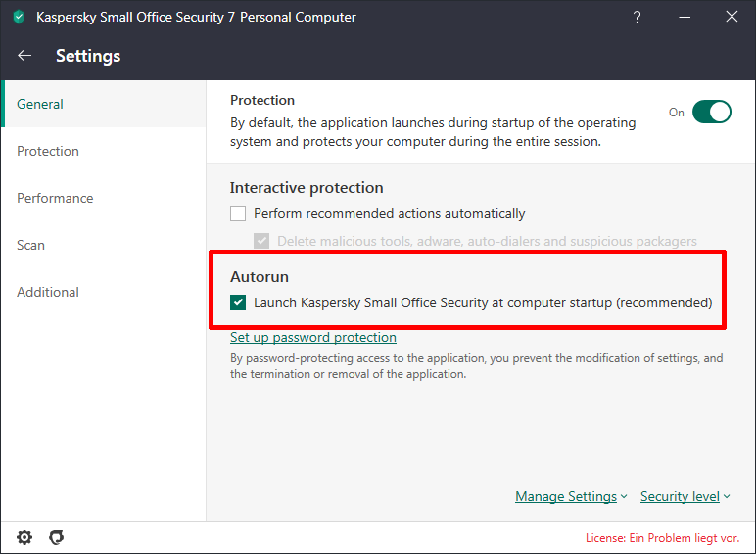Image resolution: width=756 pixels, height=554 pixels.
Task: Click the Set up password protection link
Action: pos(313,337)
